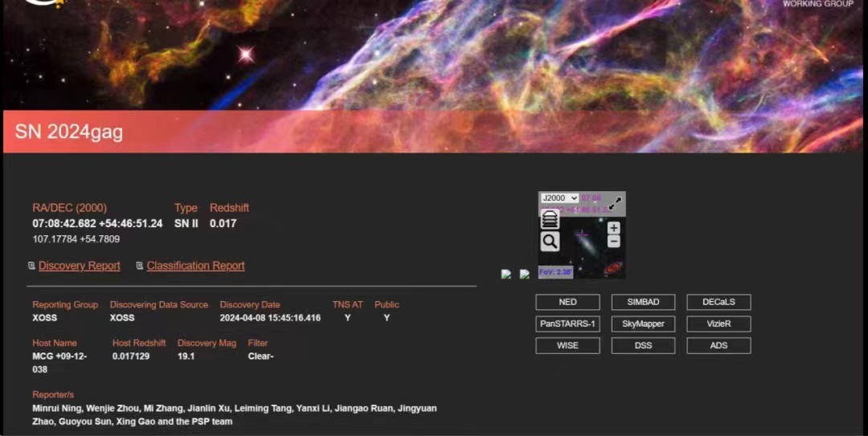Click the SIMBAD button

643,302
